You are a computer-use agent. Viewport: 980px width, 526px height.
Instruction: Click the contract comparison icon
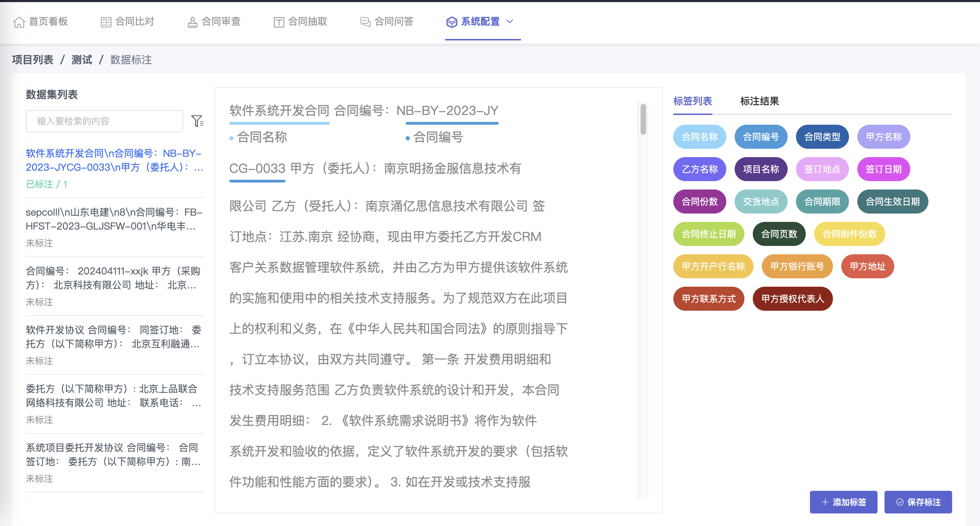click(x=106, y=22)
